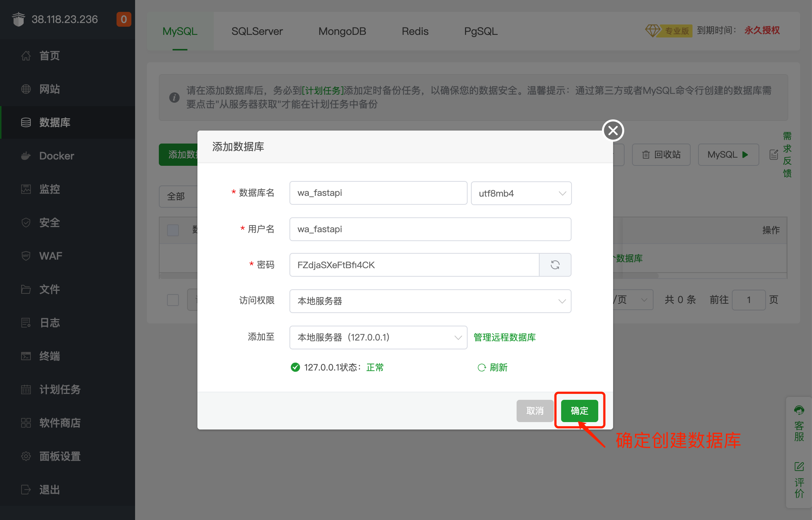
Task: Click 退出 to log out
Action: (68, 490)
